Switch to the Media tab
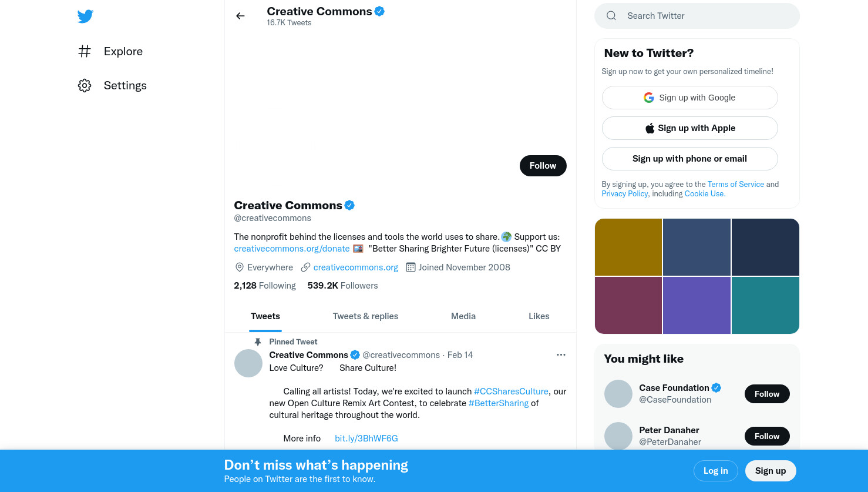 (463, 316)
